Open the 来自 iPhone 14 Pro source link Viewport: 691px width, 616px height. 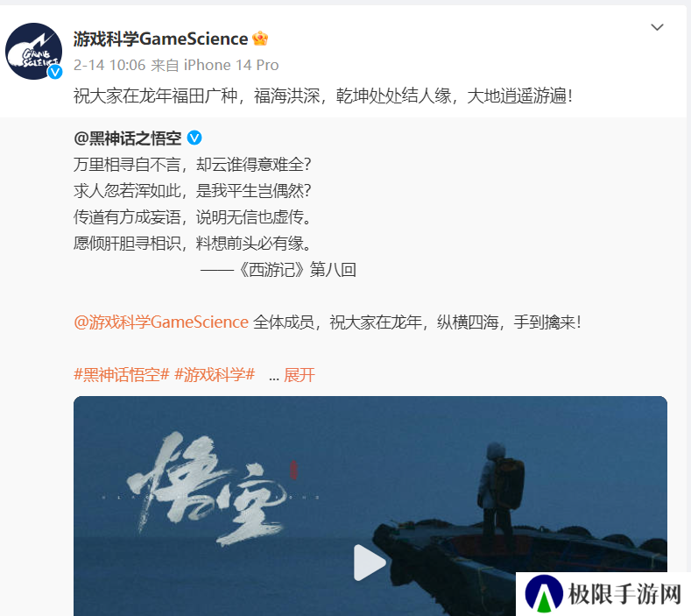point(215,65)
